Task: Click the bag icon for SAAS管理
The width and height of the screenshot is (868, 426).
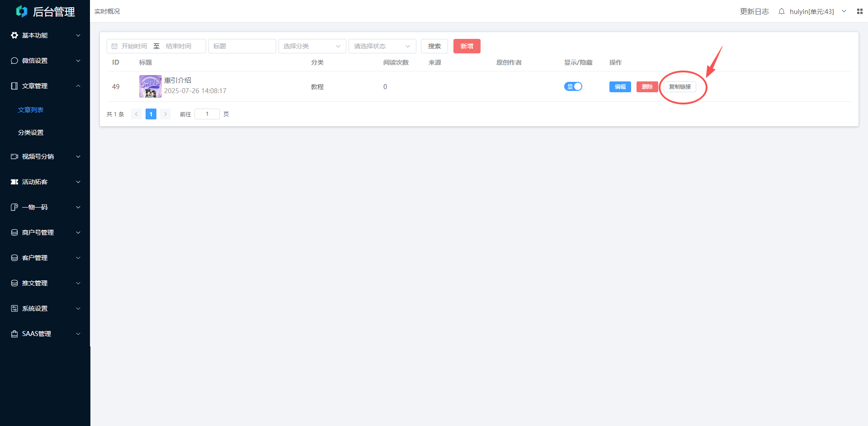Action: point(14,334)
